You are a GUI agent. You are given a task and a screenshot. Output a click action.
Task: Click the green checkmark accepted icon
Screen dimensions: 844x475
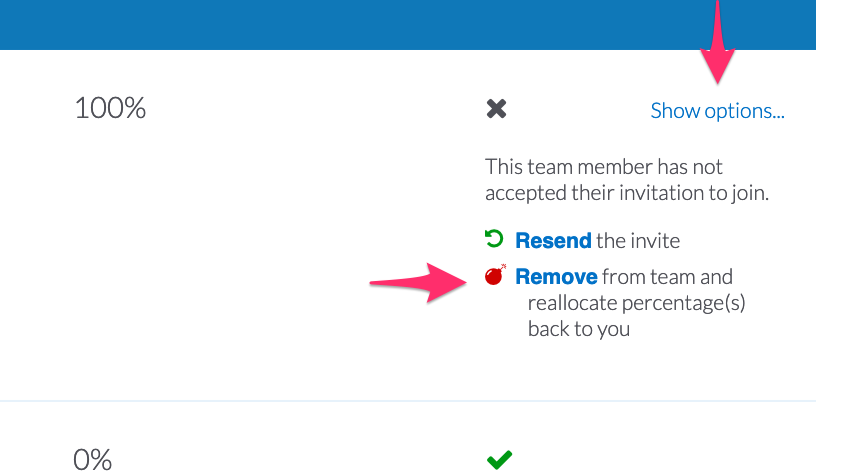click(499, 459)
